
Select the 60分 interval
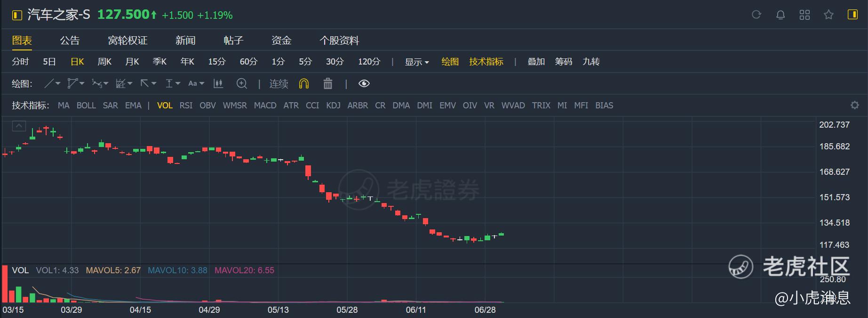click(248, 62)
